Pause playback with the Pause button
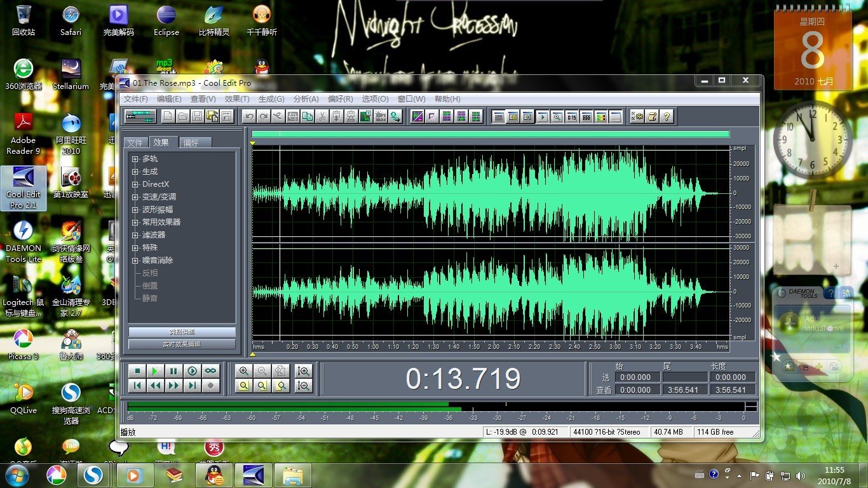 pos(173,370)
